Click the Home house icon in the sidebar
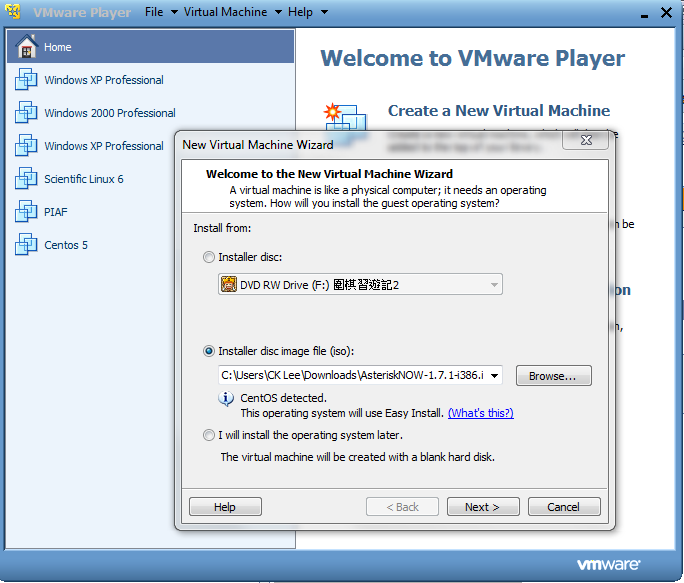Screen dimensions: 684x583 26,46
